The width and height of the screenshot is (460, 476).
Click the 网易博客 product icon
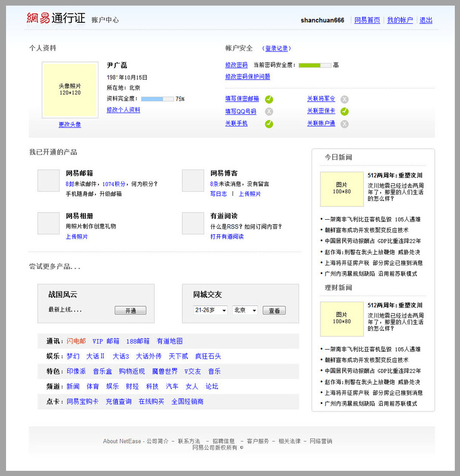point(193,181)
